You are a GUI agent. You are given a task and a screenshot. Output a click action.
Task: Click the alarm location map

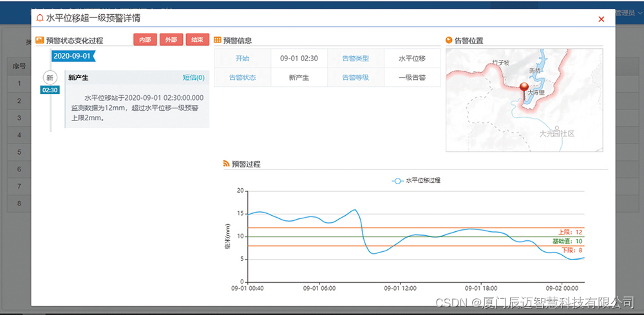point(524,100)
